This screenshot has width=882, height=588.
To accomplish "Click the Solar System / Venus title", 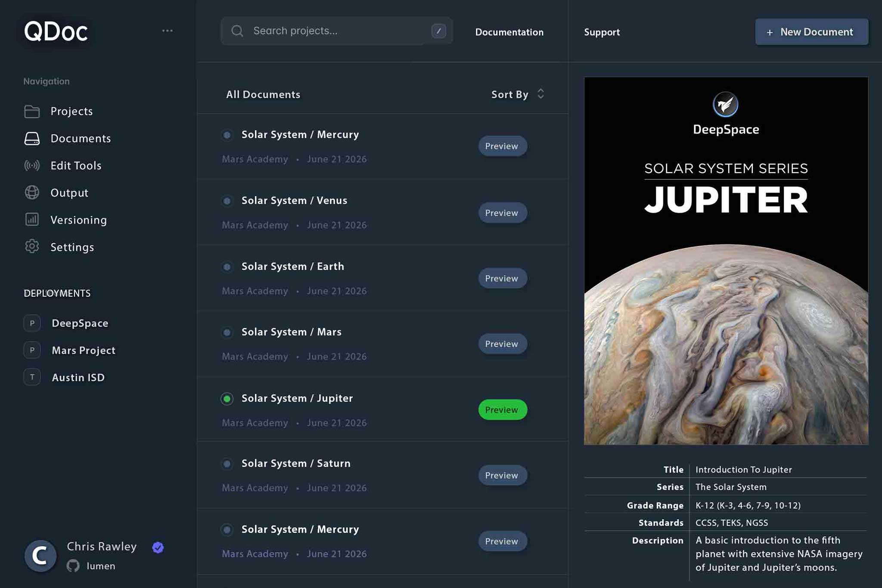I will 294,200.
